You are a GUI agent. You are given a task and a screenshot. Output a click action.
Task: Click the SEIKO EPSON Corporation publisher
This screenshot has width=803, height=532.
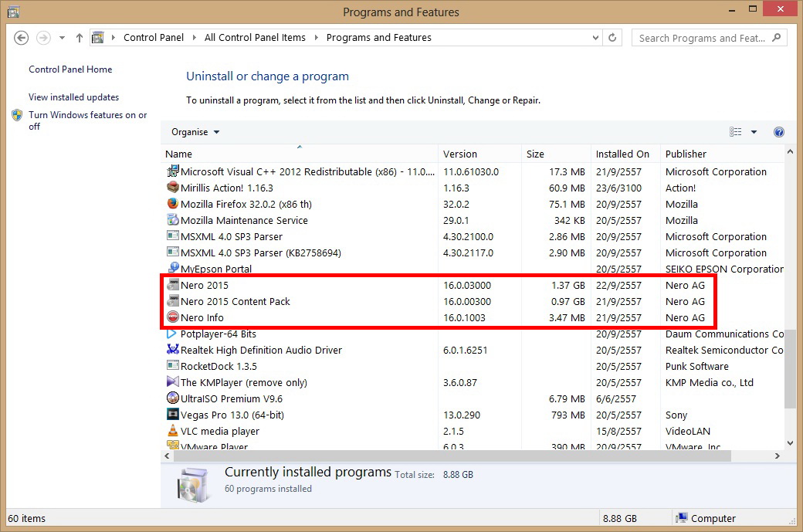coord(723,269)
